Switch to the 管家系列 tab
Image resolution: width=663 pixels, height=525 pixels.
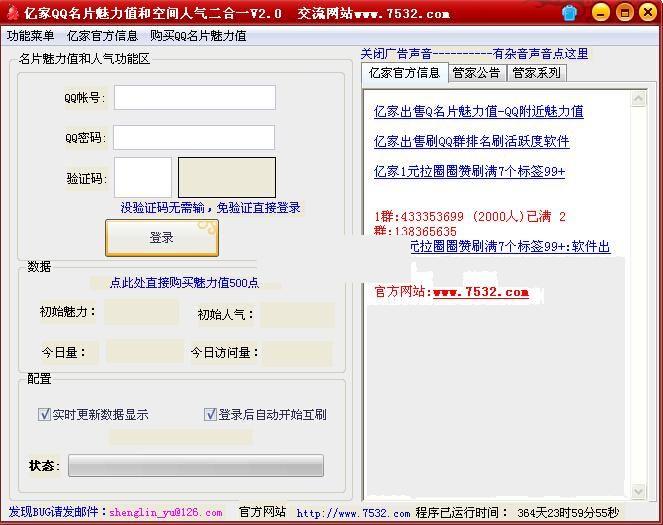(x=537, y=73)
